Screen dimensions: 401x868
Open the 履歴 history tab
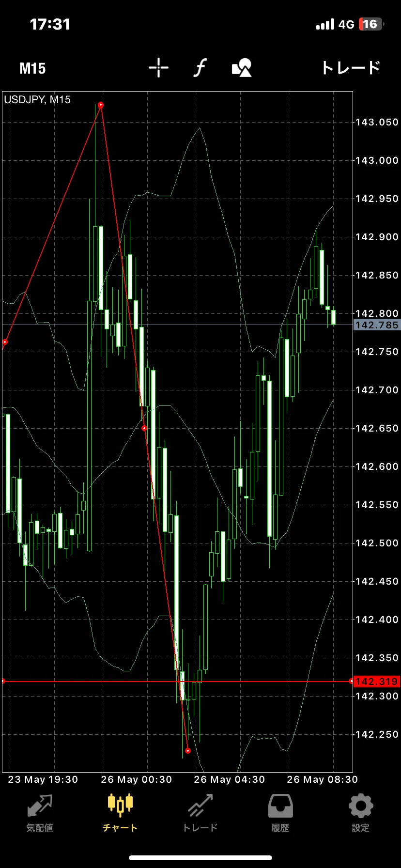(x=280, y=813)
